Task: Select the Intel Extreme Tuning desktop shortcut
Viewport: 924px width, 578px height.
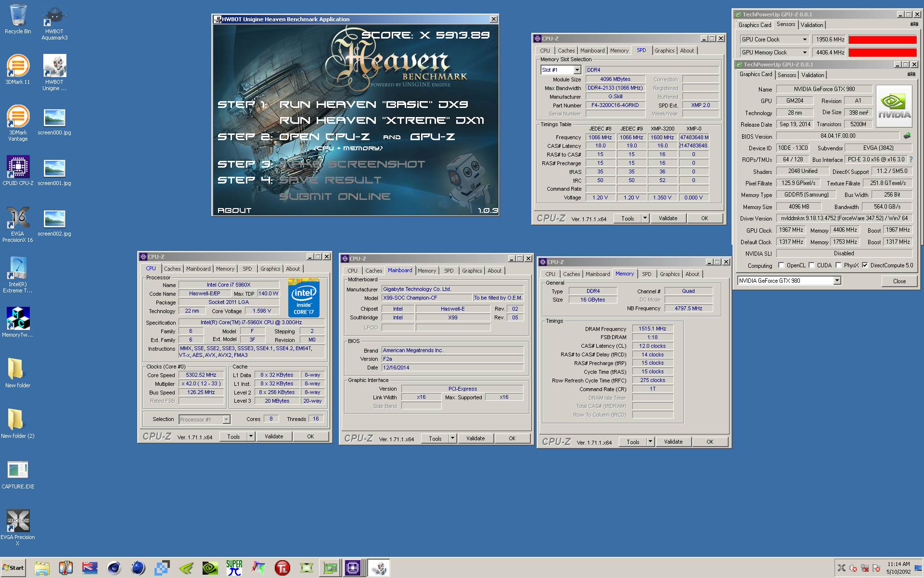Action: (18, 275)
